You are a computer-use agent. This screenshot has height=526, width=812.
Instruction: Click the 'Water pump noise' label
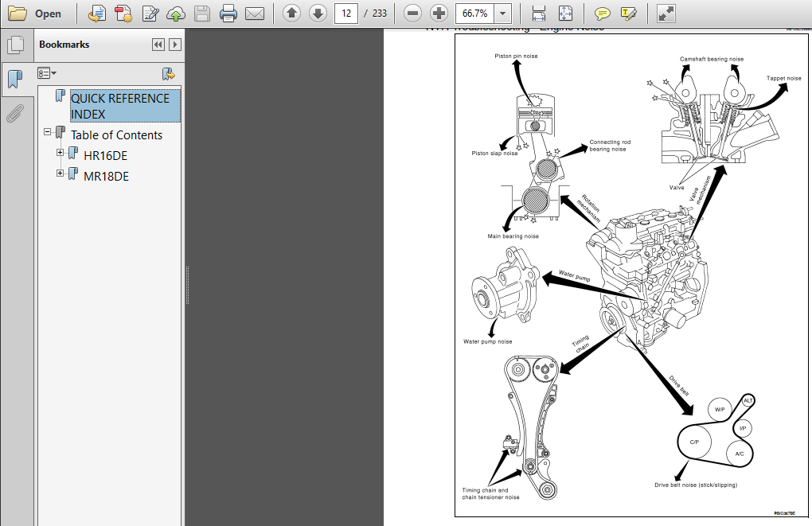tap(487, 341)
